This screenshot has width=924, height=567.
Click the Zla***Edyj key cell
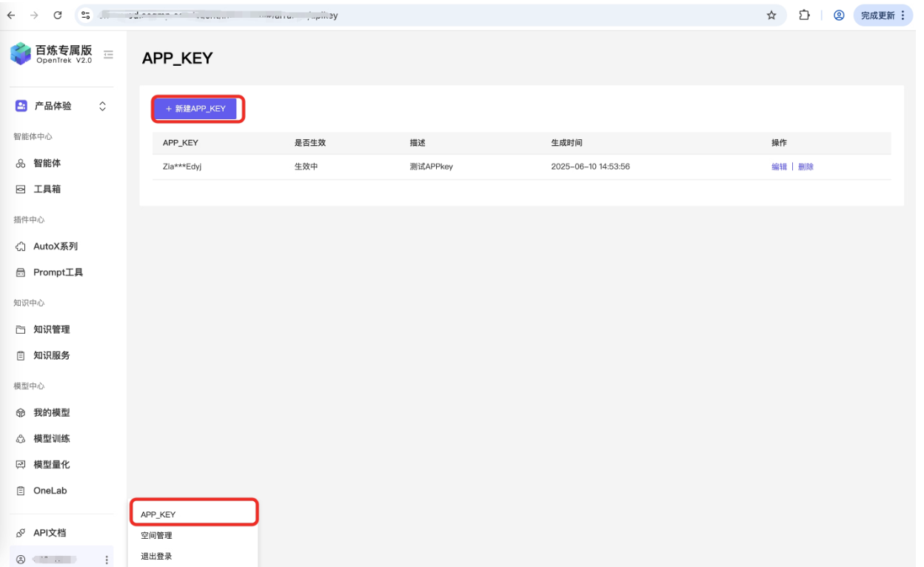point(182,167)
